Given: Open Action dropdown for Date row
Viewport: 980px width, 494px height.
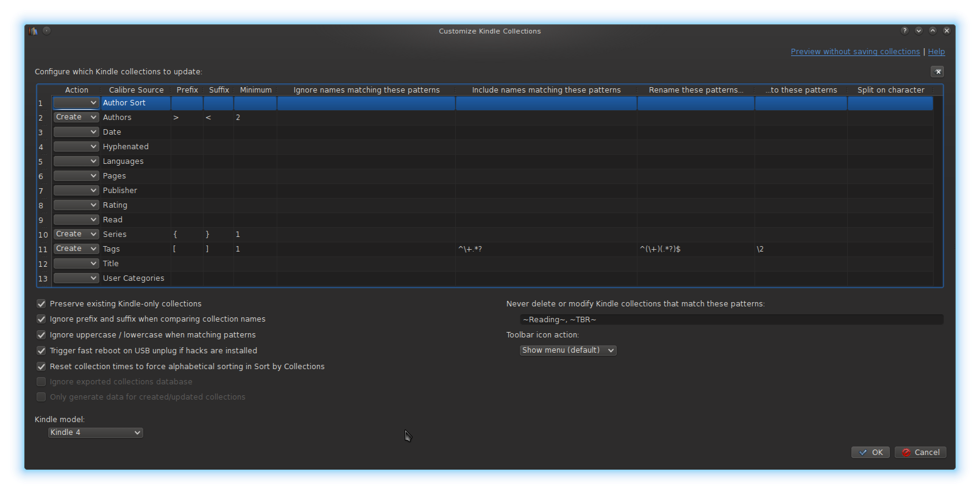Looking at the screenshot, I should tap(76, 132).
